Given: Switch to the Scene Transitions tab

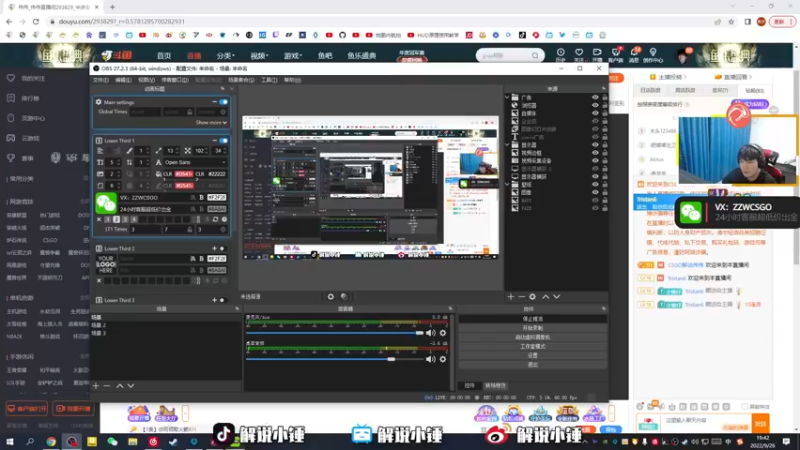Looking at the screenshot, I should pos(495,386).
